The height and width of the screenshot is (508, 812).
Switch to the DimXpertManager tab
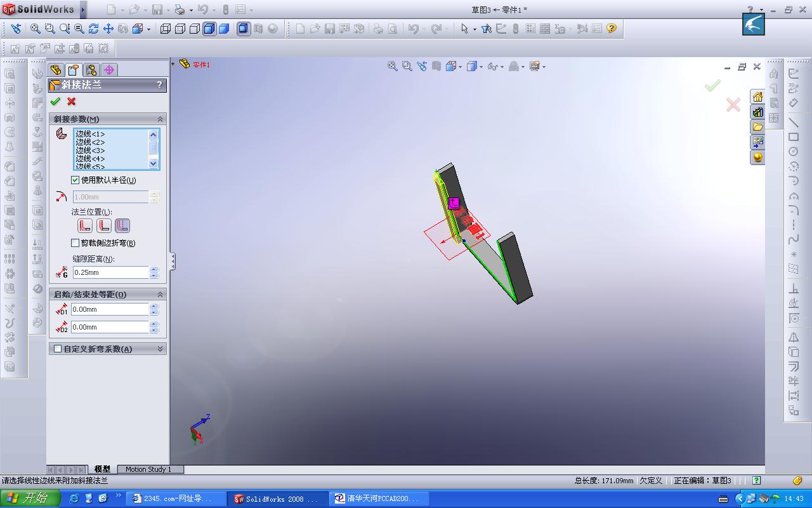tap(109, 70)
